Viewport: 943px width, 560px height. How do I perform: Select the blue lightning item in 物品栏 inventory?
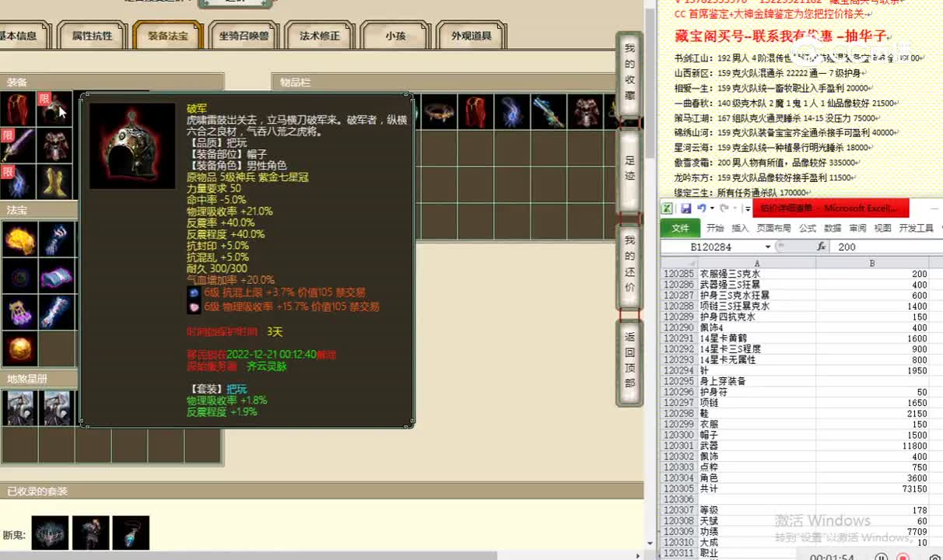[x=511, y=112]
